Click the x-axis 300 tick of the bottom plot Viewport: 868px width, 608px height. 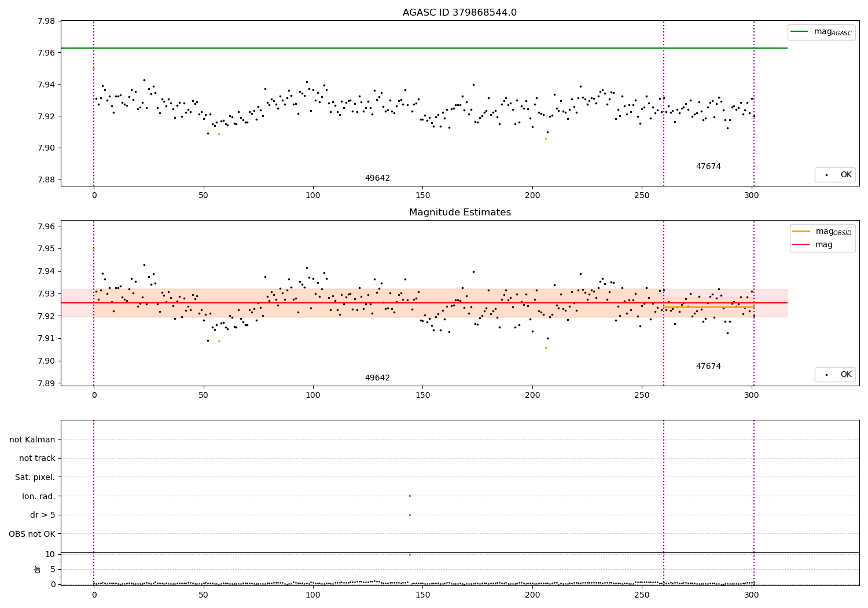tap(752, 594)
